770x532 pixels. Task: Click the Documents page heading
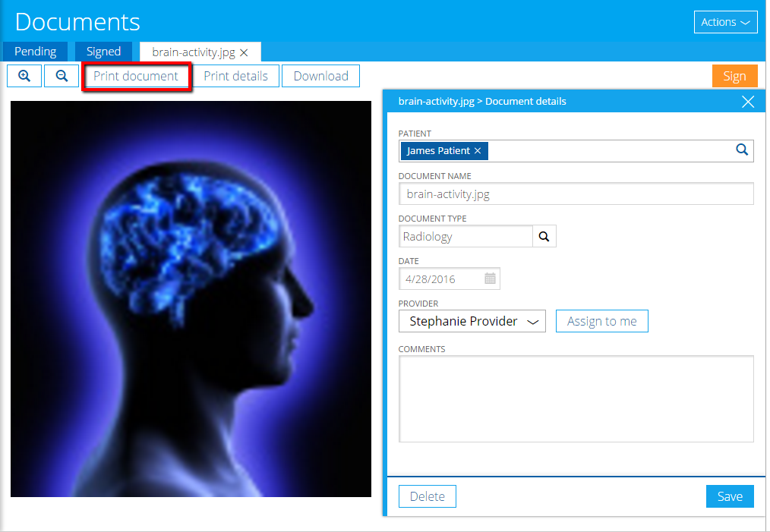[77, 22]
